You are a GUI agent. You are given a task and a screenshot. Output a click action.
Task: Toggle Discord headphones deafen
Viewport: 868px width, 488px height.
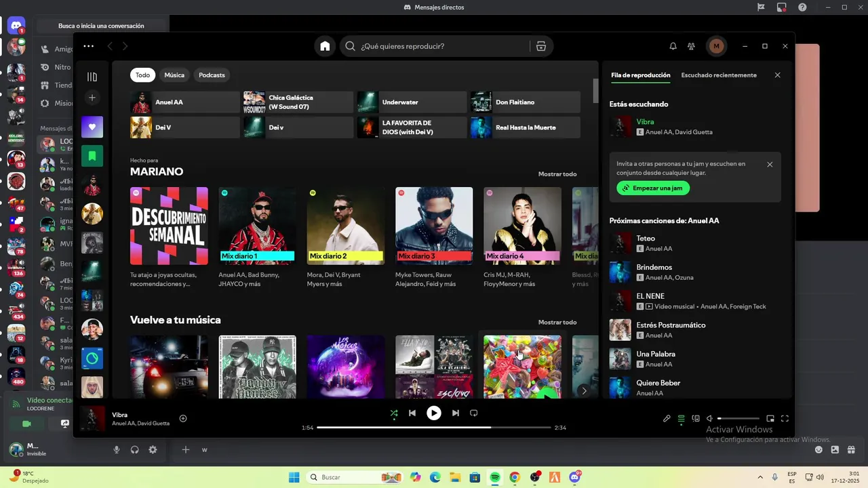tap(135, 449)
